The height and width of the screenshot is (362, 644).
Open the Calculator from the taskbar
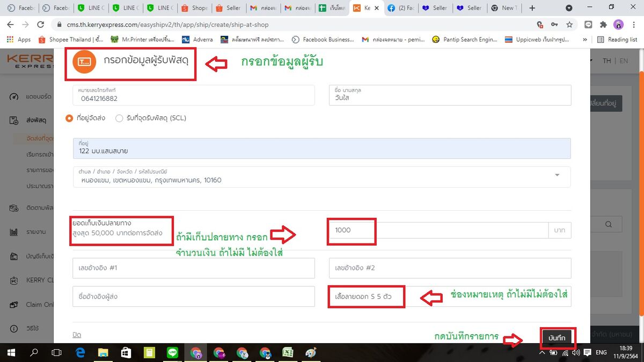pos(150,352)
